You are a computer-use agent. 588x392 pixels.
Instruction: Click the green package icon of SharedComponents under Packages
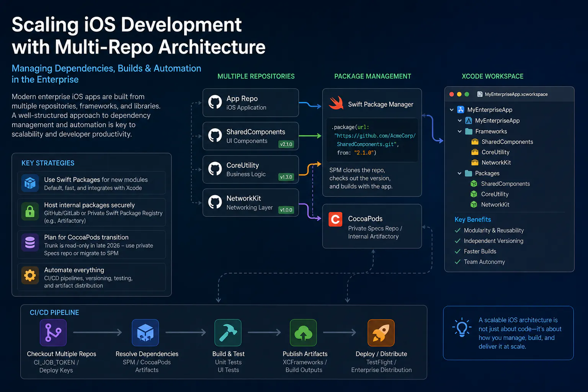tap(474, 184)
